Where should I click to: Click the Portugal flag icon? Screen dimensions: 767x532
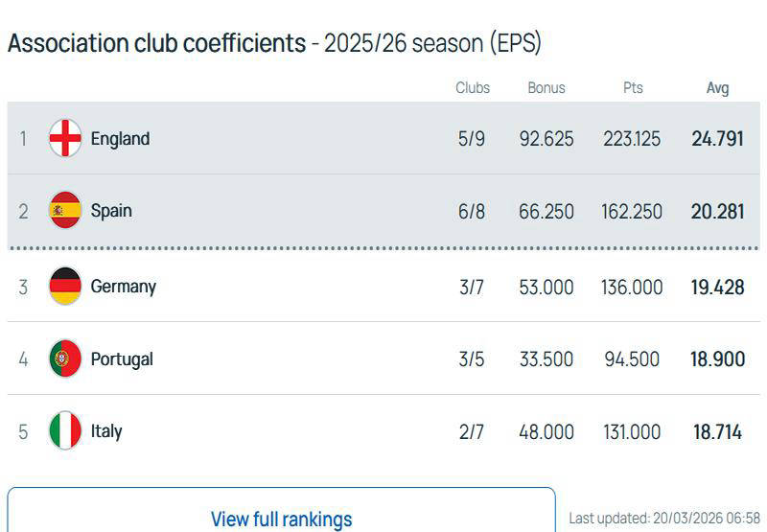coord(65,359)
